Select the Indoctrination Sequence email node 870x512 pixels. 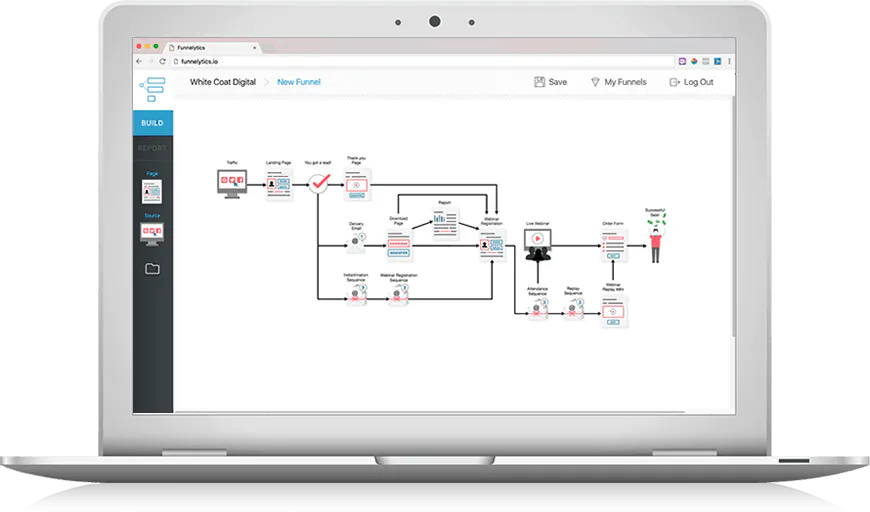pyautogui.click(x=356, y=295)
